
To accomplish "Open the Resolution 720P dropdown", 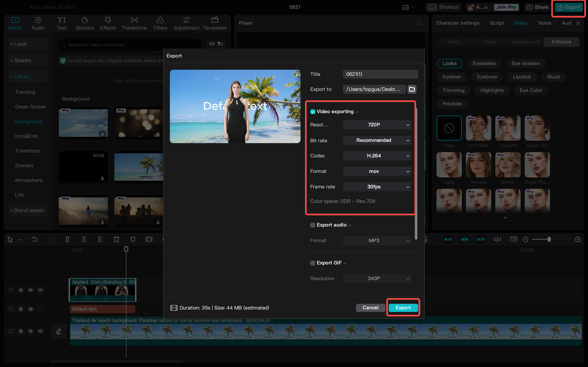I will tap(377, 125).
